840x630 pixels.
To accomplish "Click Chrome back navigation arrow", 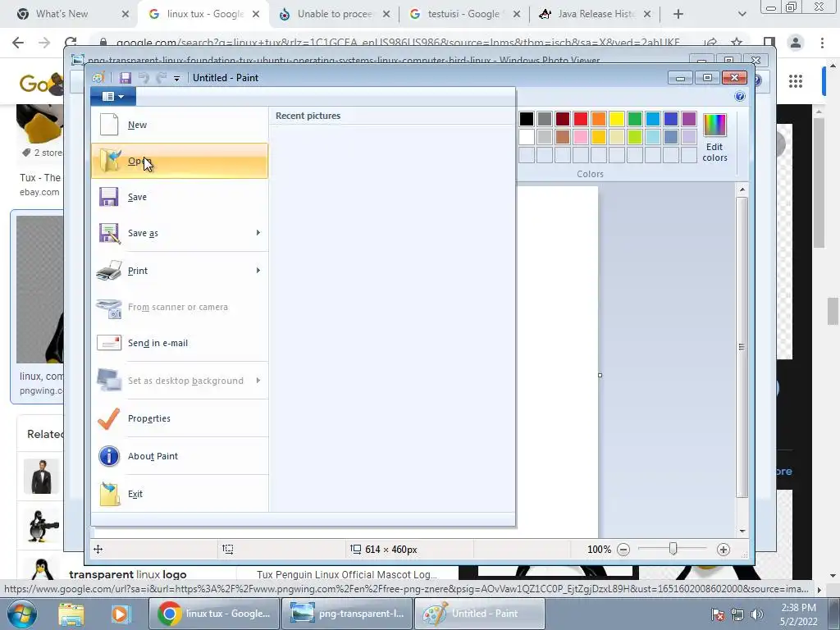I will tap(18, 43).
